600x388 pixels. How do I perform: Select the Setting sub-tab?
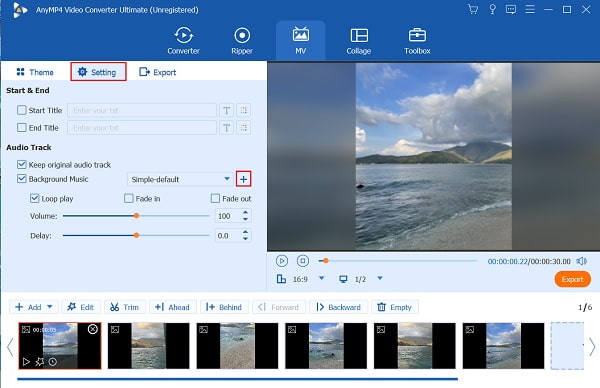pyautogui.click(x=98, y=72)
